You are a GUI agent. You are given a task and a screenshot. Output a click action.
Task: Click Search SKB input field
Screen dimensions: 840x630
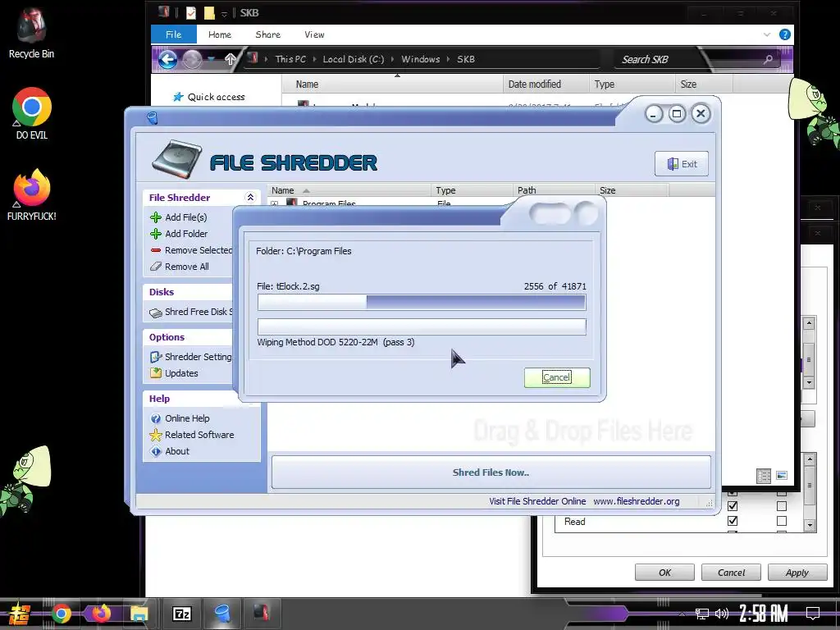[696, 59]
